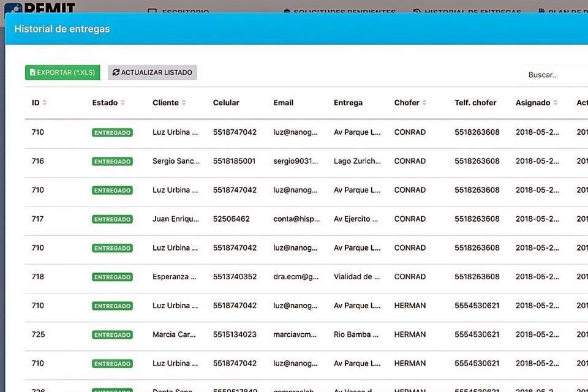The height and width of the screenshot is (392, 588).
Task: Select client Esperanza ... cell
Action: click(x=175, y=276)
